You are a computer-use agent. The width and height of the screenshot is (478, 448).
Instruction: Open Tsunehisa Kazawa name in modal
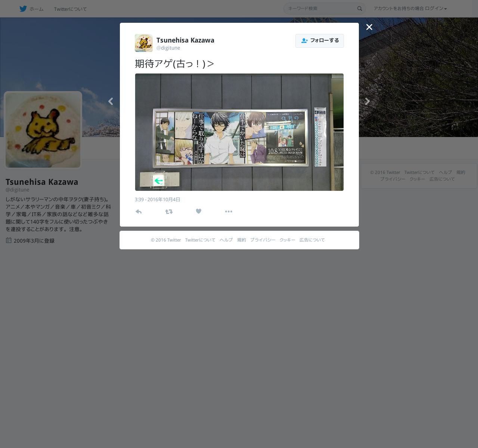click(x=185, y=40)
